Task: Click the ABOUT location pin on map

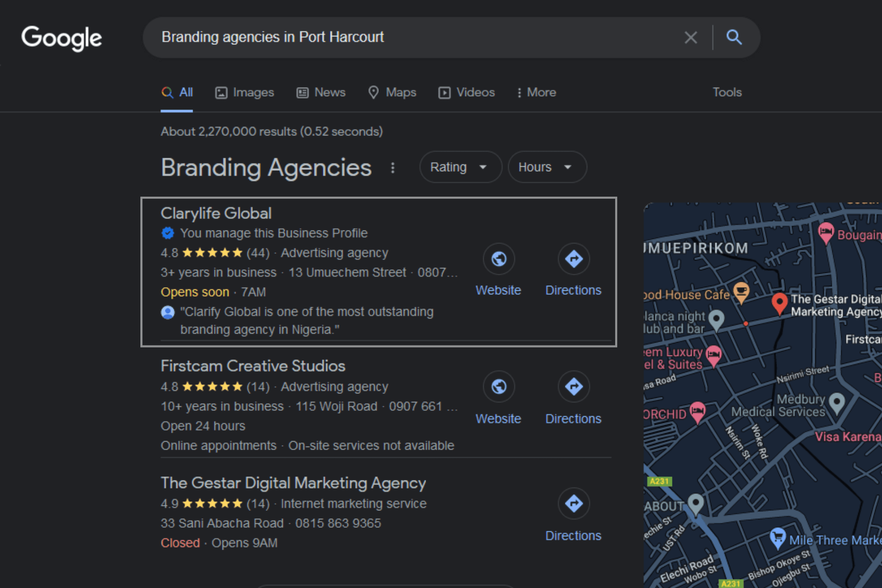Action: [695, 504]
